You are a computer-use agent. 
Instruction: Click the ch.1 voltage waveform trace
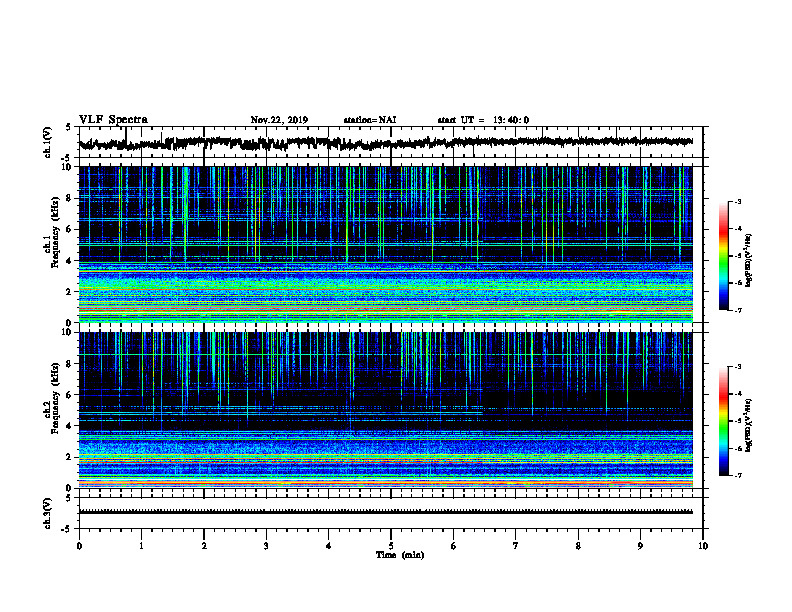point(385,143)
